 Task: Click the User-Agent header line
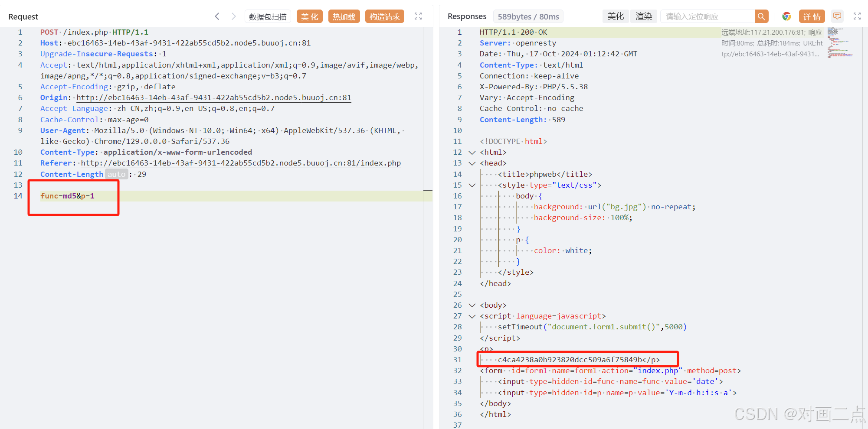(x=222, y=136)
